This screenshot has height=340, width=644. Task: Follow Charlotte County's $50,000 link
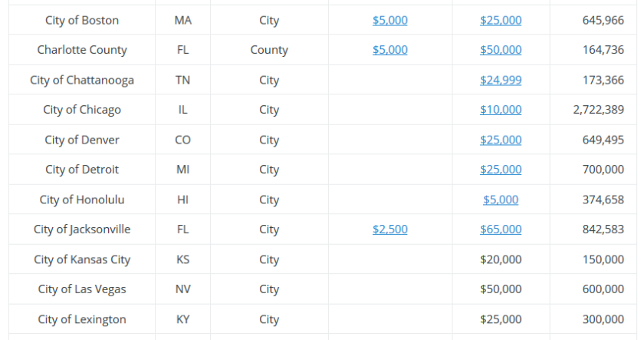pos(501,50)
